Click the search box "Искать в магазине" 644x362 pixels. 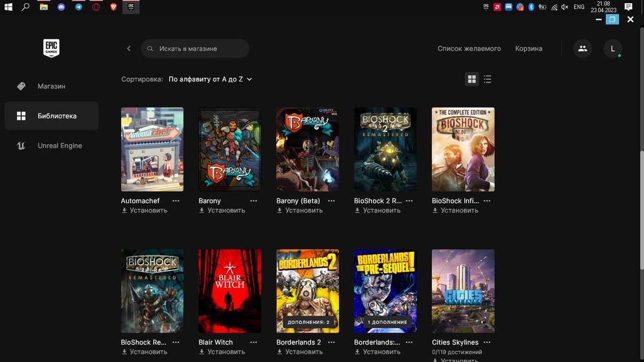click(195, 48)
